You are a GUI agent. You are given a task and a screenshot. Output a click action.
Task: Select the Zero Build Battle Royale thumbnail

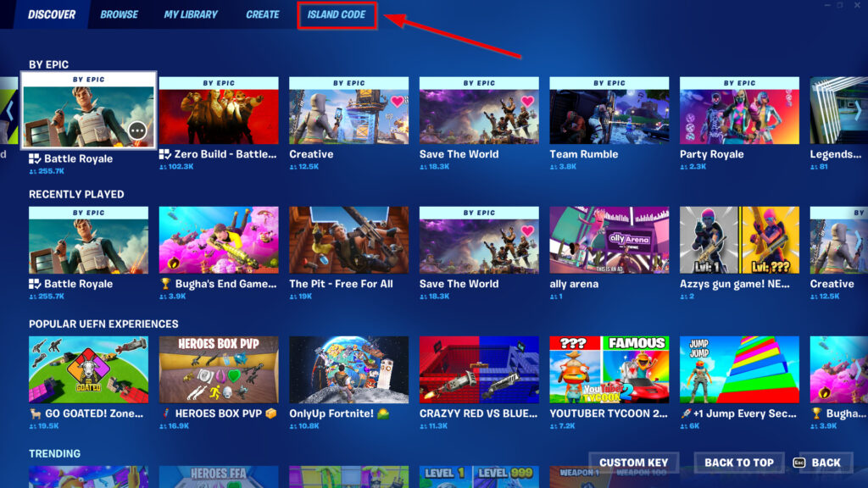[x=218, y=115]
